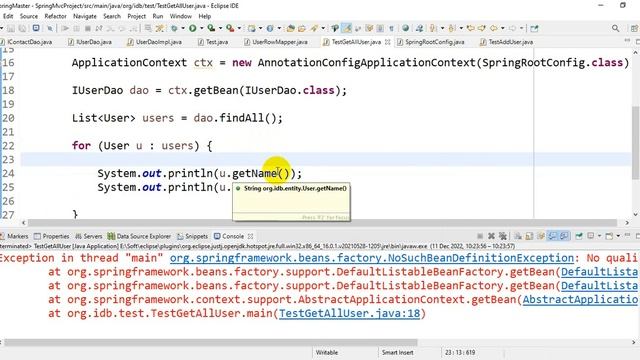Clear Console icon in Console toolbar
This screenshot has width=640, height=360.
(x=518, y=236)
